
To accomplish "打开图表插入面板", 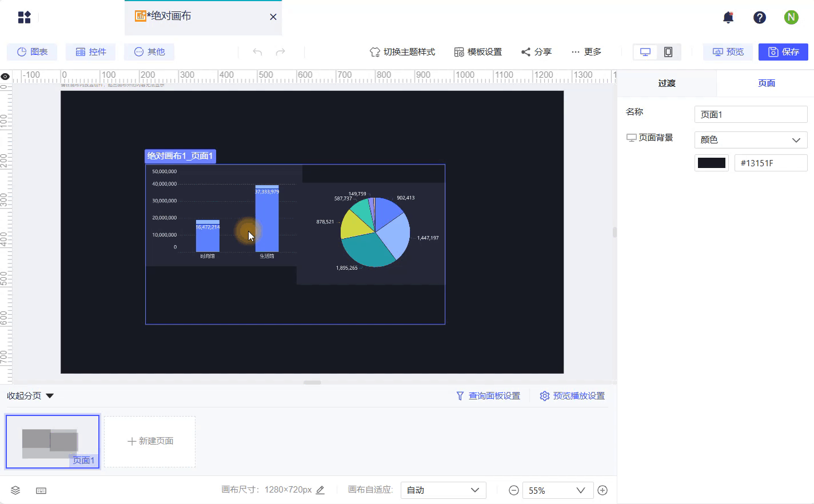I will [31, 51].
